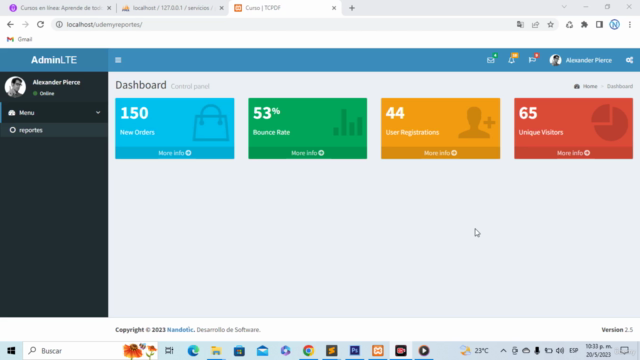This screenshot has height=360, width=640.
Task: Open Sublime Text from taskbar
Action: (331, 351)
